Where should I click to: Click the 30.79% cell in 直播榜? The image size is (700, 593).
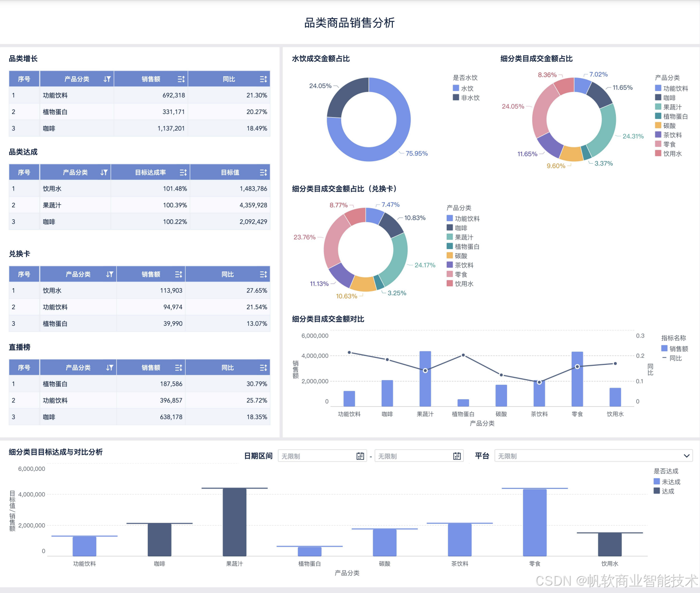pos(228,384)
